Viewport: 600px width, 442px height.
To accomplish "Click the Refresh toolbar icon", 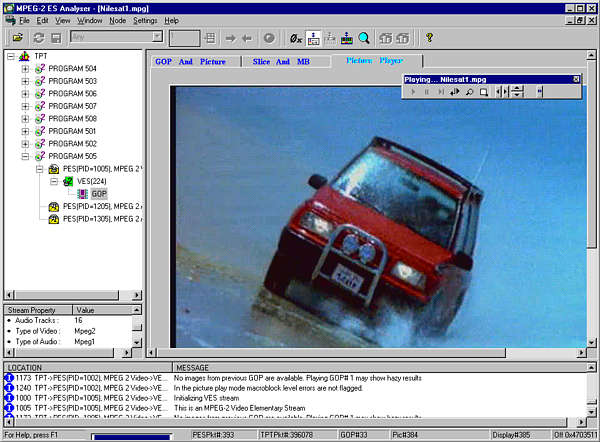I will pyautogui.click(x=38, y=38).
